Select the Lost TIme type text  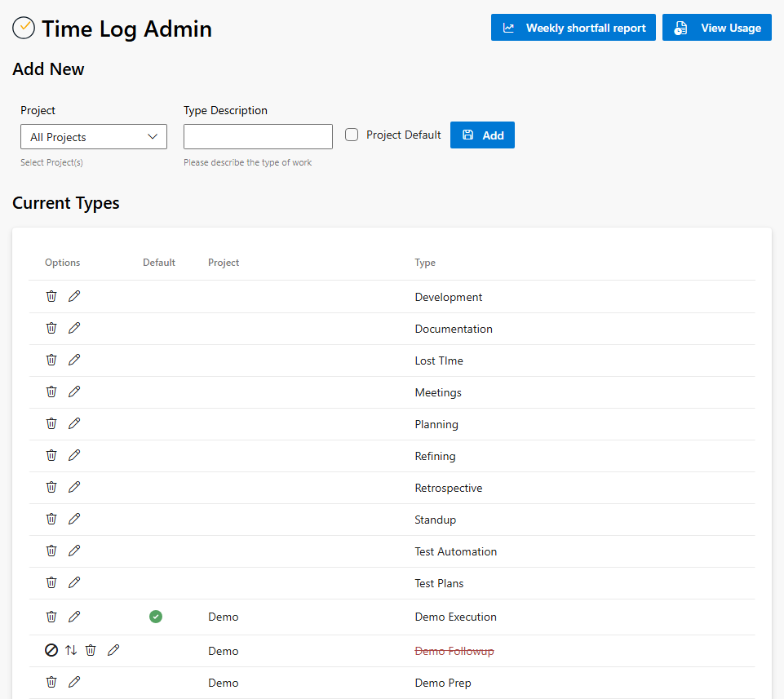(439, 361)
